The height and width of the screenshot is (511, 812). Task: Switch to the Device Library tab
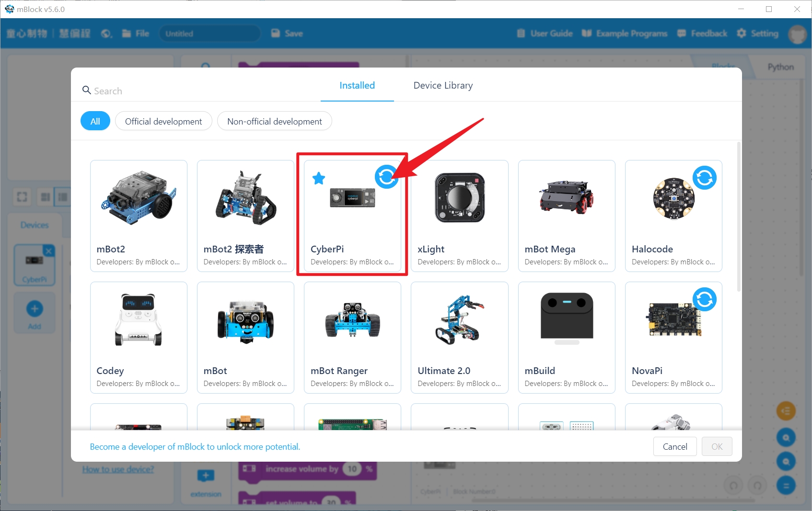[442, 85]
